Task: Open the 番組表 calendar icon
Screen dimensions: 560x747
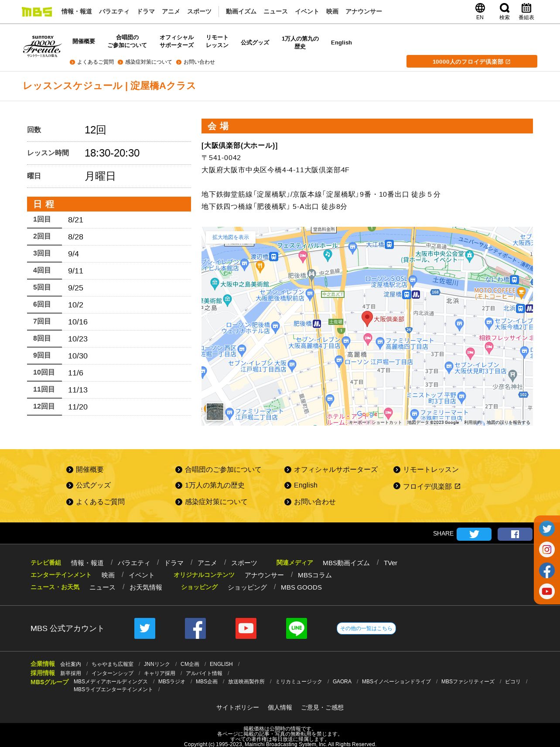Action: tap(526, 11)
